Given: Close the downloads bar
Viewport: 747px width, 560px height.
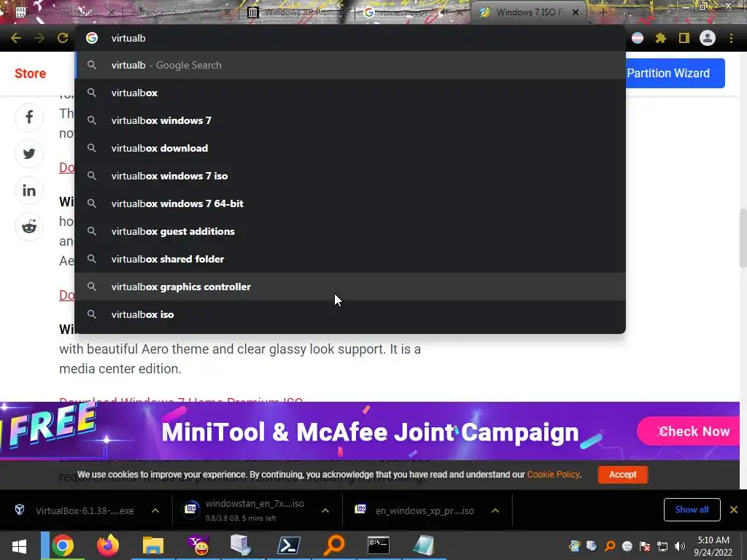Looking at the screenshot, I should click(734, 510).
